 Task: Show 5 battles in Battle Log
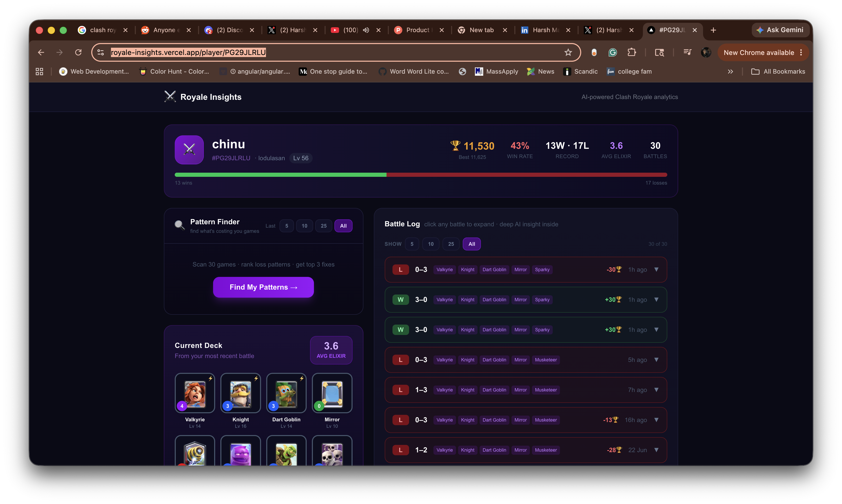click(x=412, y=244)
